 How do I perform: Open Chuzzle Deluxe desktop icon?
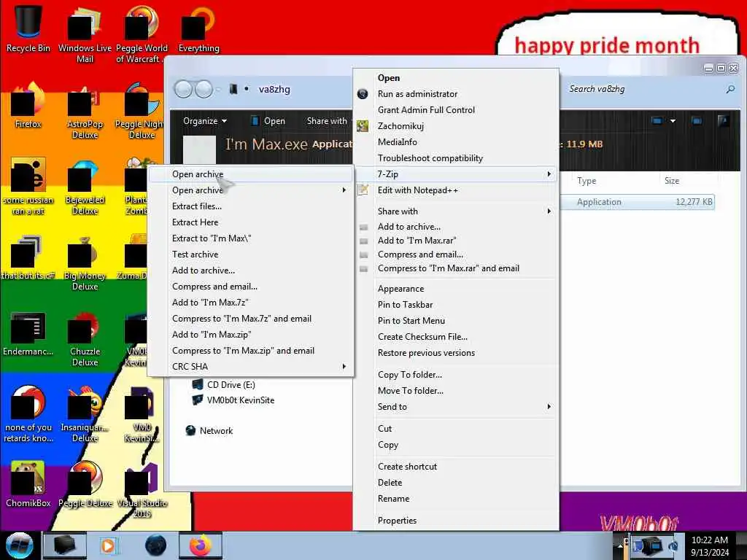tap(85, 339)
